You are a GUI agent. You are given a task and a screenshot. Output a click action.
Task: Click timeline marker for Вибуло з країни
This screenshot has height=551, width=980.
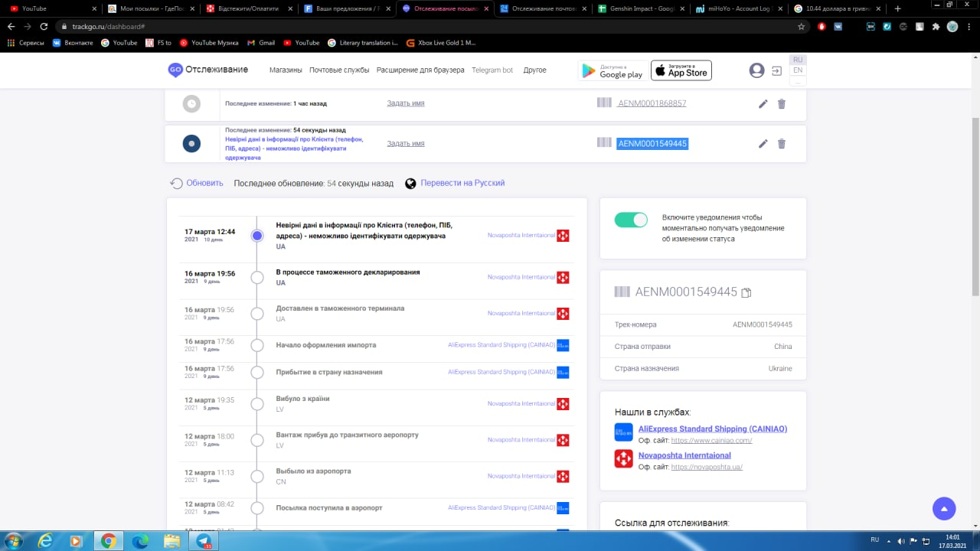coord(257,404)
